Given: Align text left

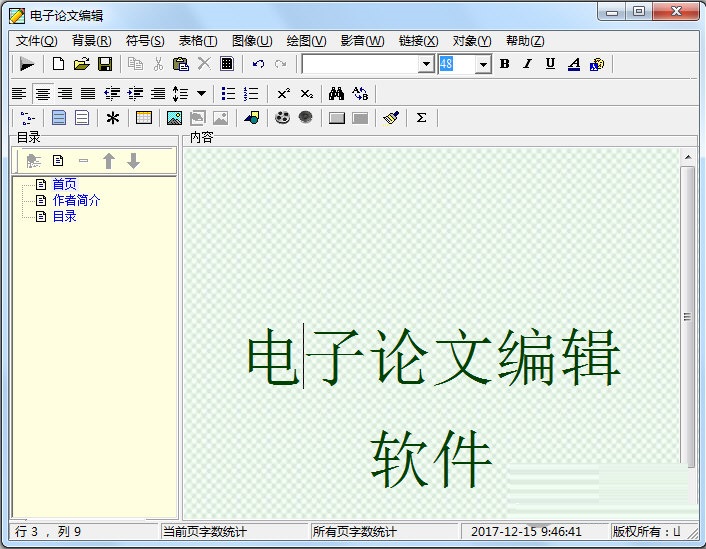Looking at the screenshot, I should click(19, 94).
